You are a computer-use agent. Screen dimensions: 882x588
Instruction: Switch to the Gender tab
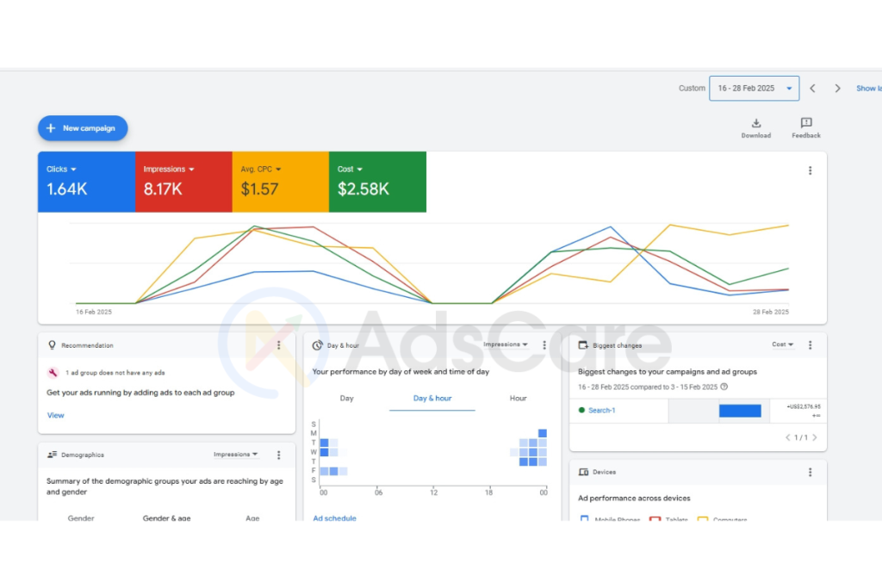(81, 517)
